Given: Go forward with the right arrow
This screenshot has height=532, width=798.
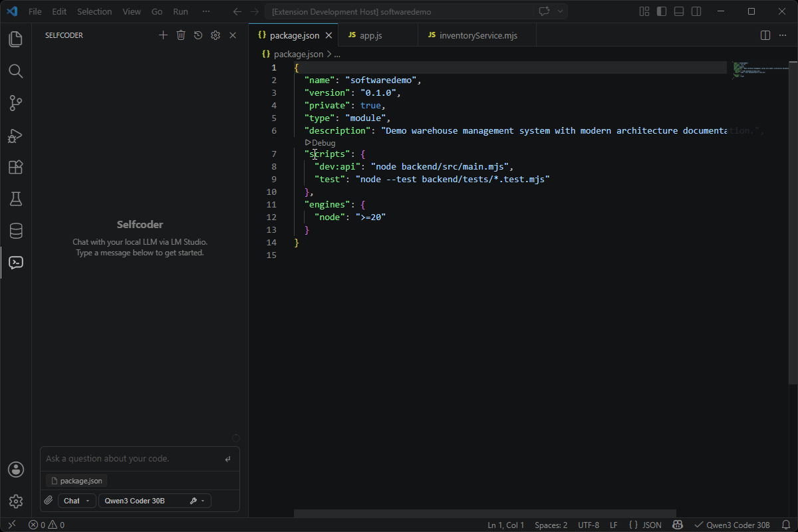Looking at the screenshot, I should (255, 11).
